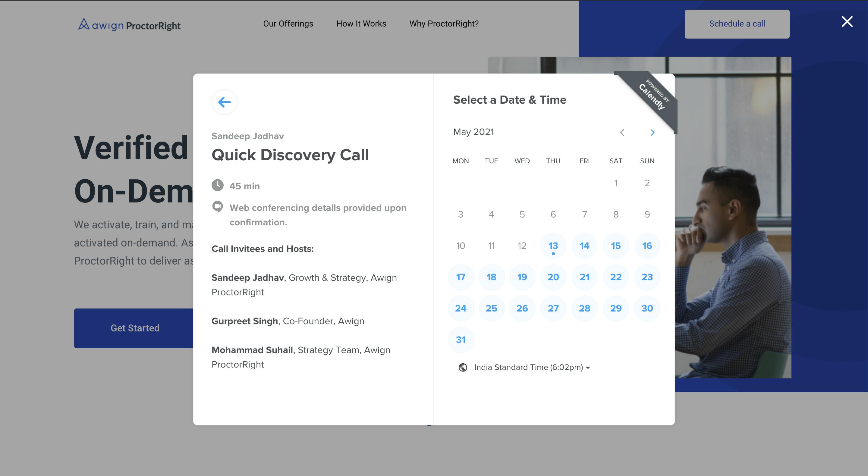The image size is (868, 476).
Task: Click Gurpreet Singh in invitees list
Action: coord(245,321)
